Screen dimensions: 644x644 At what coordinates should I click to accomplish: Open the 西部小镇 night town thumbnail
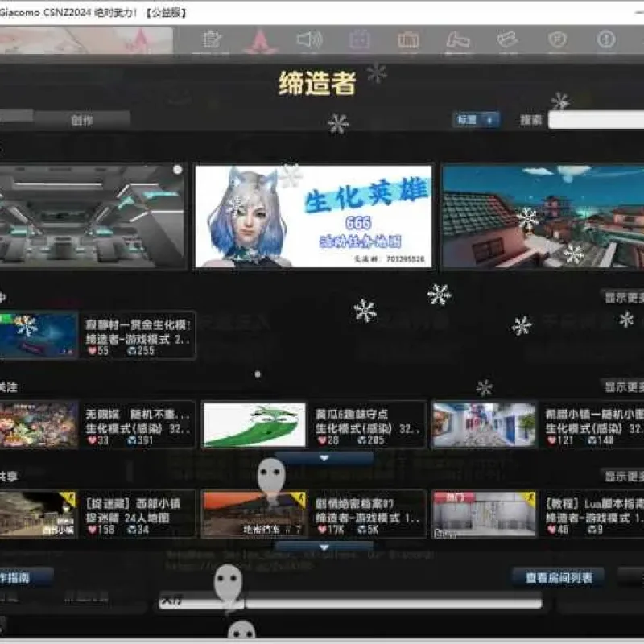pos(39,514)
